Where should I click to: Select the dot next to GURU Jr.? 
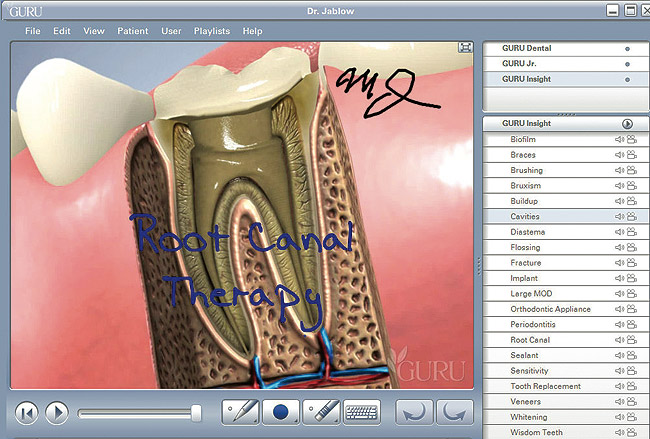pyautogui.click(x=627, y=63)
